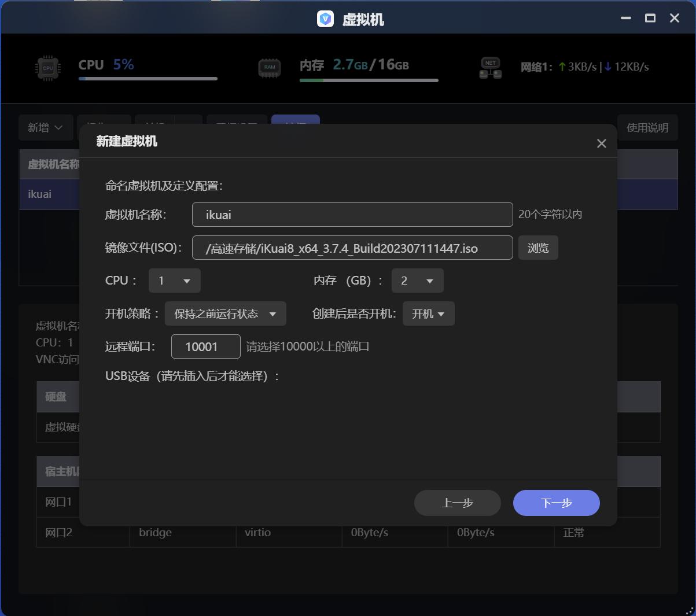Image resolution: width=696 pixels, height=616 pixels.
Task: Click the NET network adapter icon
Action: pos(490,67)
